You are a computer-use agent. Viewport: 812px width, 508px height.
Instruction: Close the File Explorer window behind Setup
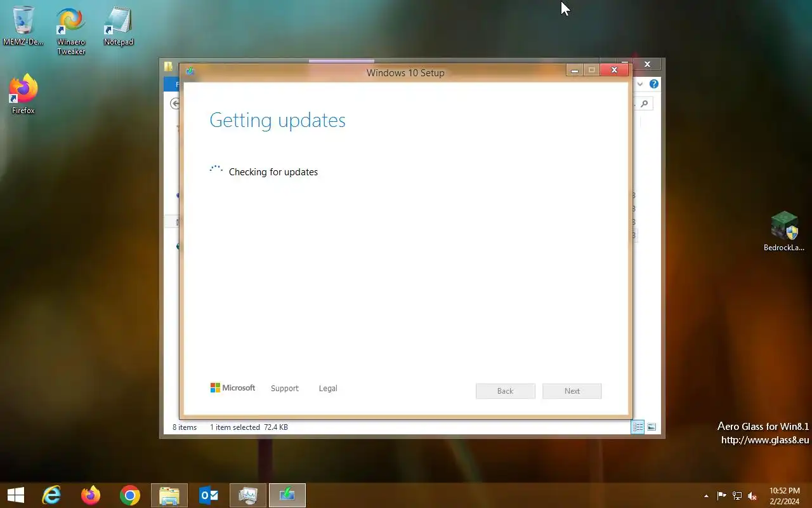pyautogui.click(x=647, y=64)
